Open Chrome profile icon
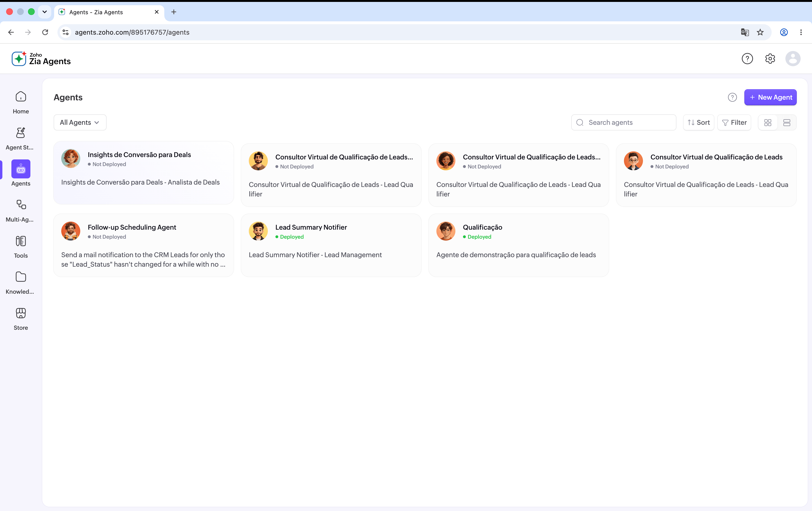This screenshot has width=812, height=511. point(784,32)
